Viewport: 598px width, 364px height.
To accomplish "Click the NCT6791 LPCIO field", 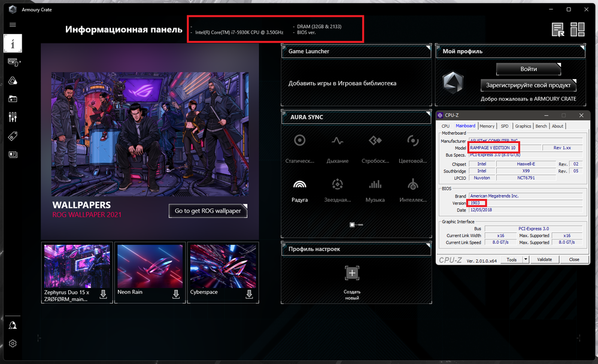I will tap(526, 178).
